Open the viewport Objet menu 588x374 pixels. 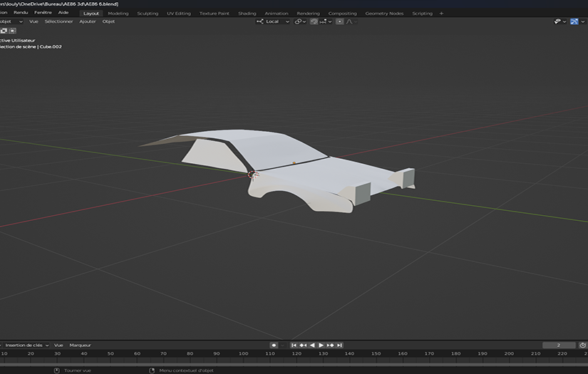coord(109,21)
